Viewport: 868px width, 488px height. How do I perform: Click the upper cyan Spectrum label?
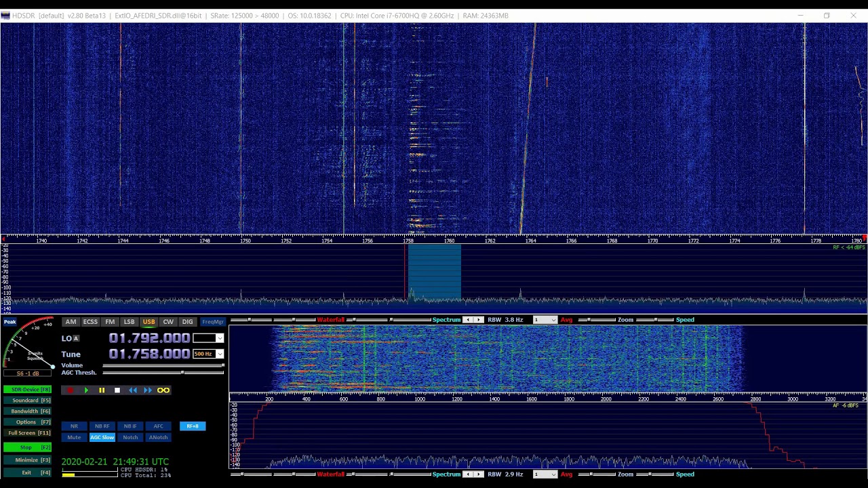446,320
